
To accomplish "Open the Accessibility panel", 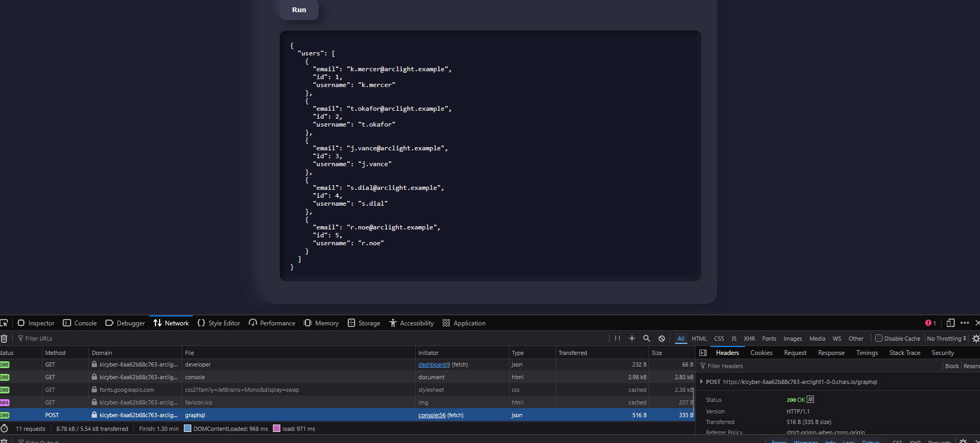I will 411,323.
